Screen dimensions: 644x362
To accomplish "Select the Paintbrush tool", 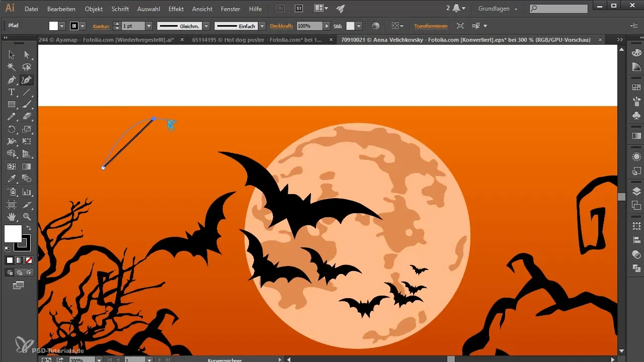I will click(x=27, y=104).
